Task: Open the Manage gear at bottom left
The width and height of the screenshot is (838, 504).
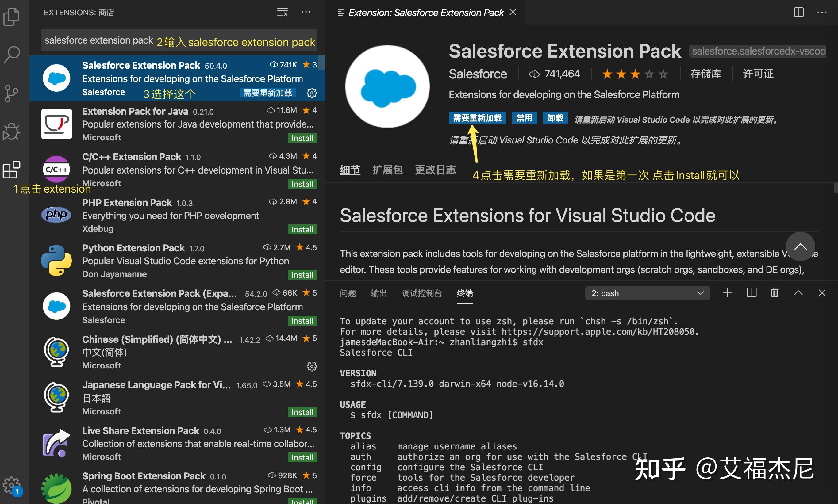Action: (x=12, y=485)
